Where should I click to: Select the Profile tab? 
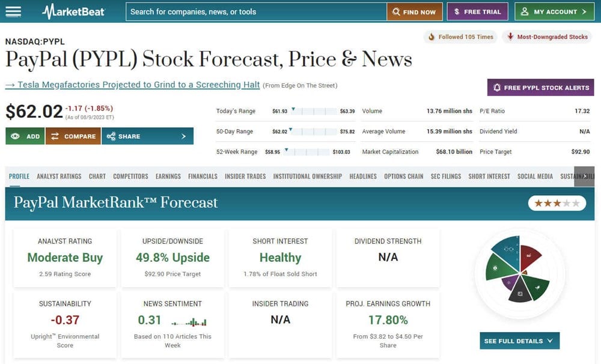click(19, 176)
